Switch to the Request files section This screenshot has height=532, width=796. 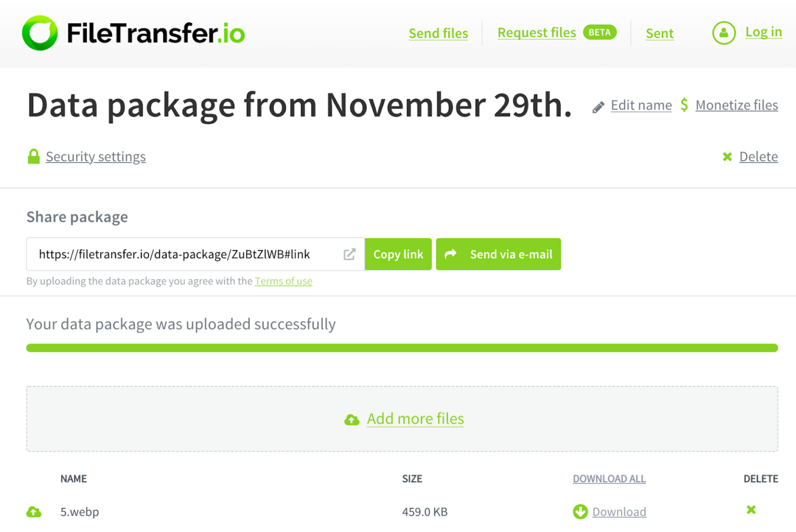click(x=536, y=32)
